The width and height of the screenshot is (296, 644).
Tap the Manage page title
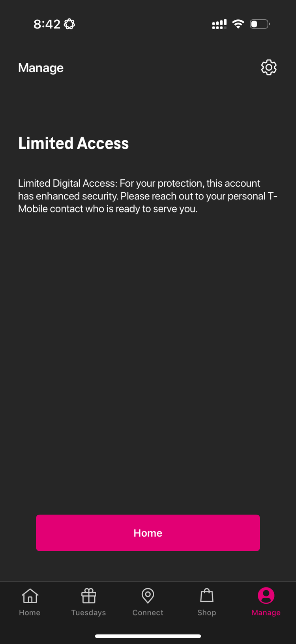point(41,68)
